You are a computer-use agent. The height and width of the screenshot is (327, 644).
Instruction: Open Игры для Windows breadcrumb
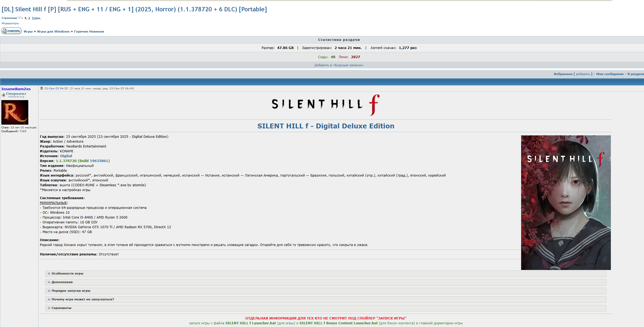(53, 31)
